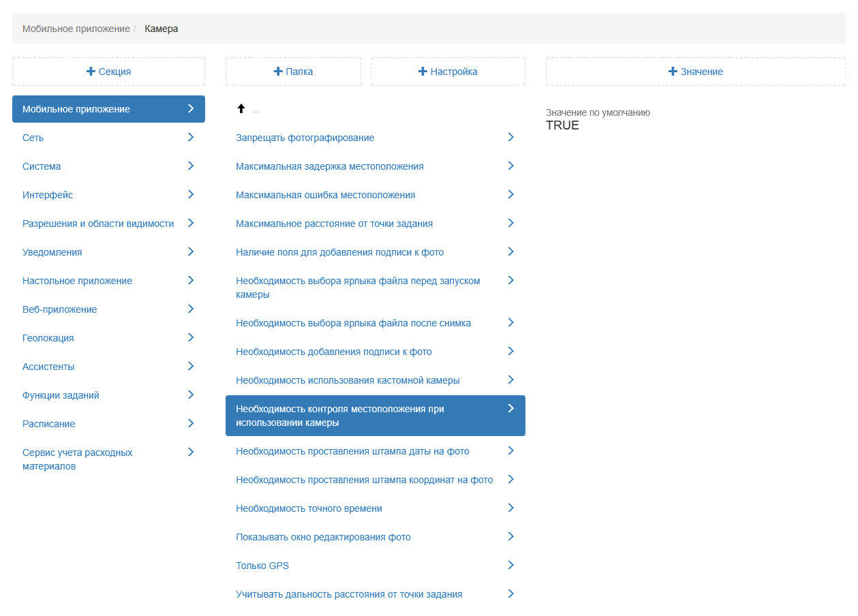Add a new Значение
The image size is (858, 616).
(695, 72)
